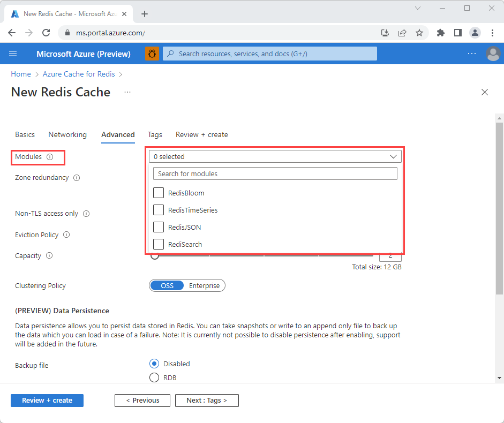Click the browser extensions puzzle icon
504x423 pixels.
coord(440,33)
